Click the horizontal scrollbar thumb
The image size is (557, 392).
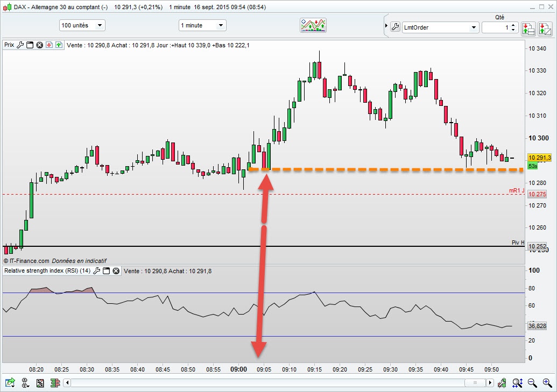pos(475,382)
